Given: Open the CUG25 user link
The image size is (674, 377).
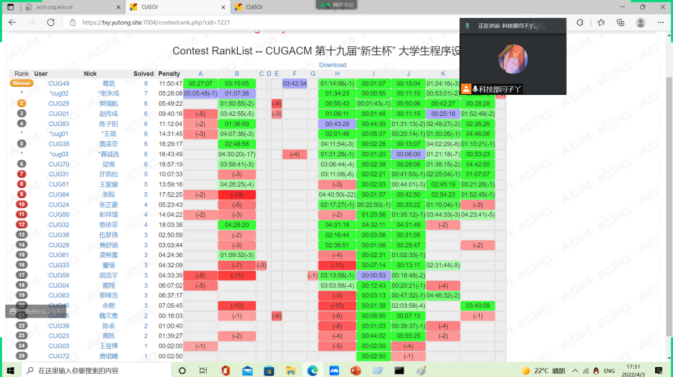Looking at the screenshot, I should [59, 104].
